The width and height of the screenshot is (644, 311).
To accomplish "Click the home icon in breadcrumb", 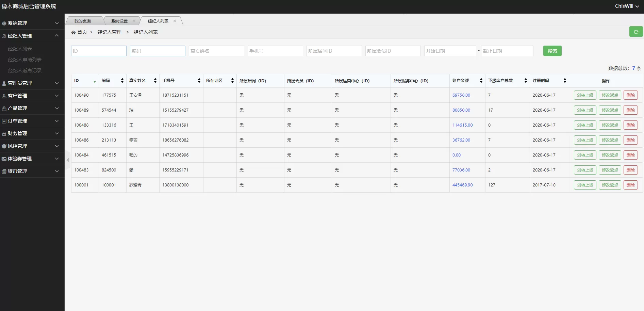I will (73, 32).
